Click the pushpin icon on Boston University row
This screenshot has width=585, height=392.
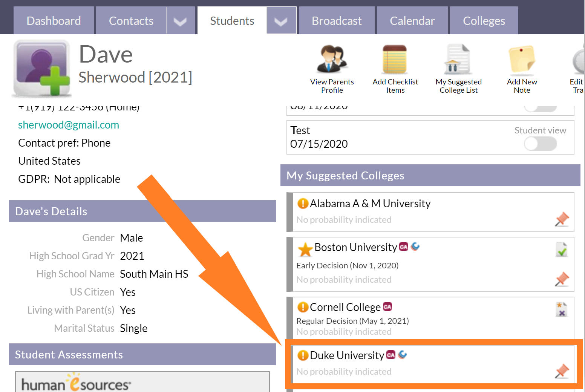[x=562, y=279]
